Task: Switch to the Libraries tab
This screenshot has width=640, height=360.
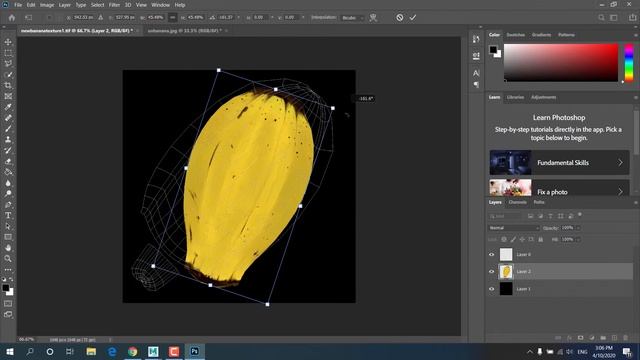Action: click(x=515, y=98)
